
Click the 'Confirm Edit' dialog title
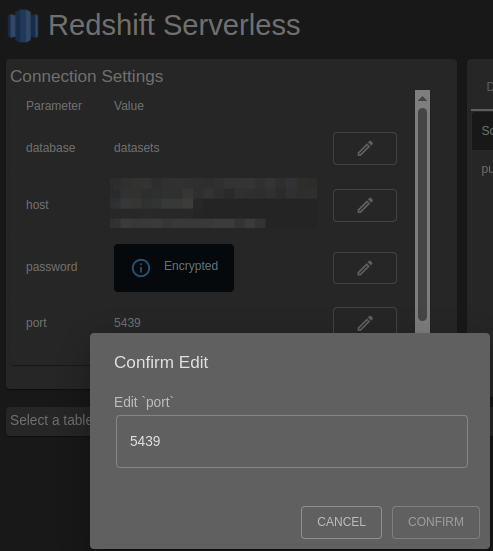(161, 362)
